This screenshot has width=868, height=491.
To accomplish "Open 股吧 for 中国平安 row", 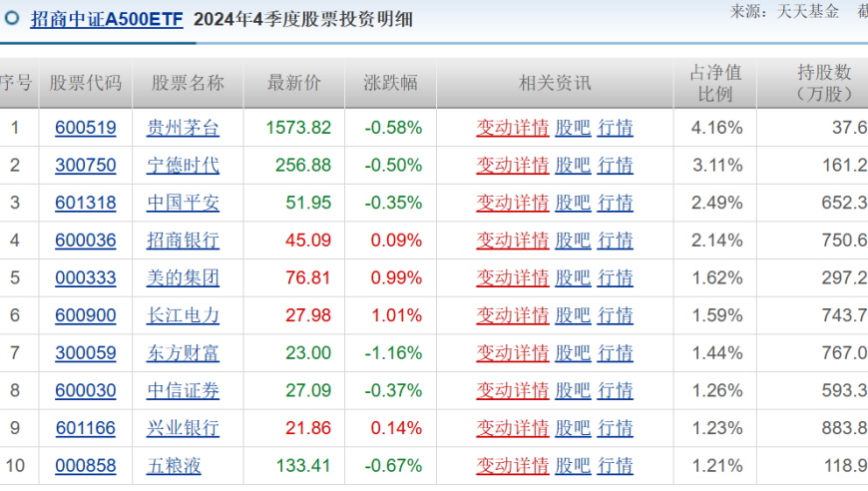I will tap(573, 204).
